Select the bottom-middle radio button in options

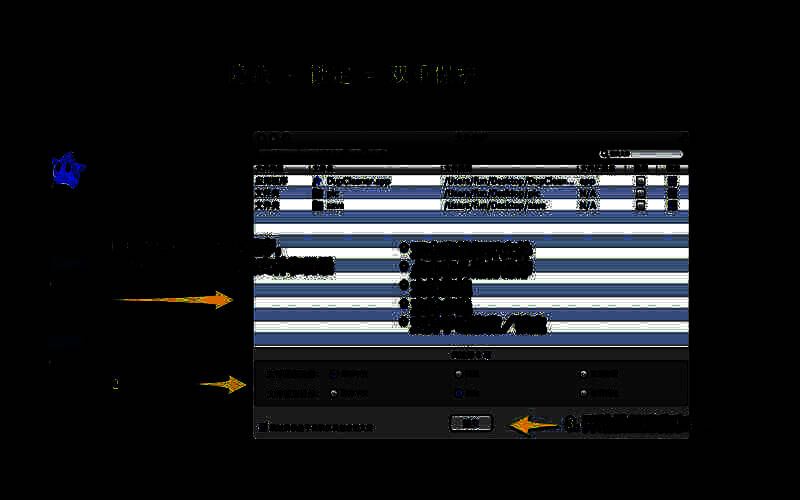(x=458, y=393)
